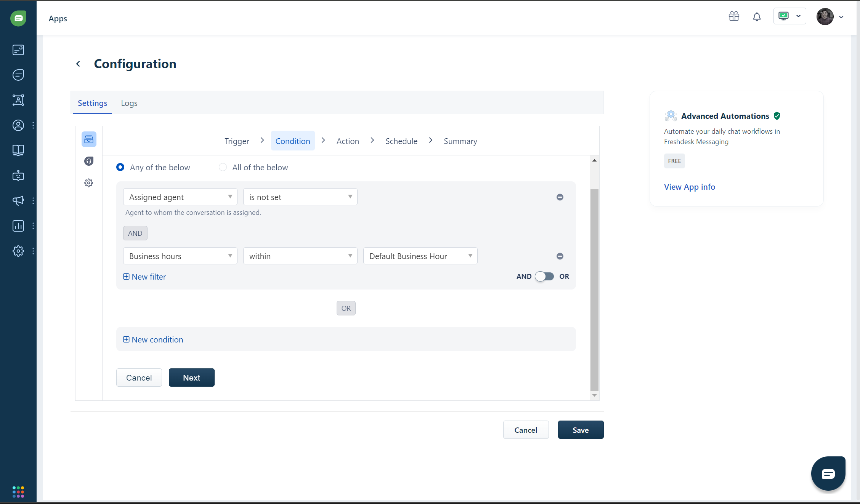Screen dimensions: 860x504
Task: Open the notifications bell
Action: point(757,17)
